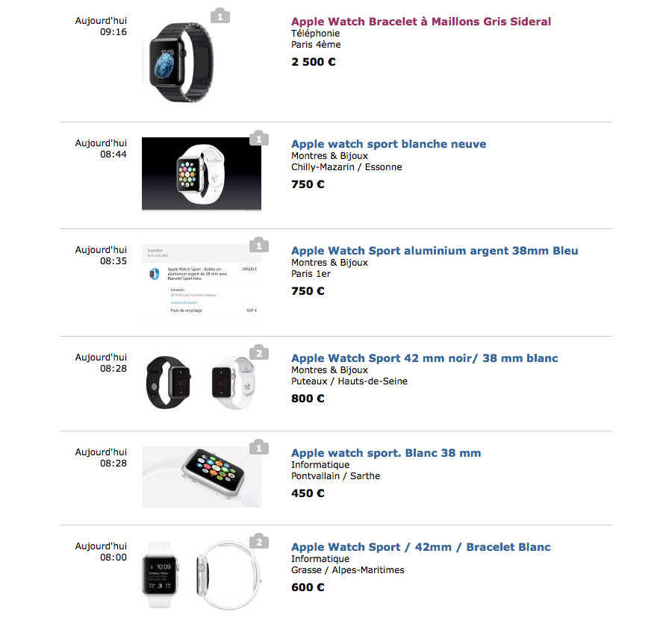Open Apple watch sport. Blanc 38 mm listing
The image size is (672, 618).
click(x=386, y=453)
